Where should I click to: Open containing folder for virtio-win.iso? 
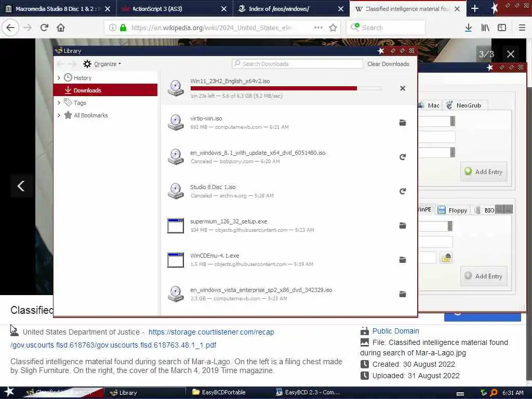pos(403,123)
